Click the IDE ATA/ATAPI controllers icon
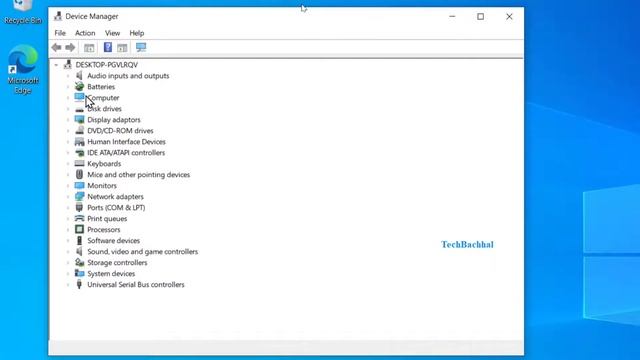This screenshot has height=360, width=640. coord(79,153)
